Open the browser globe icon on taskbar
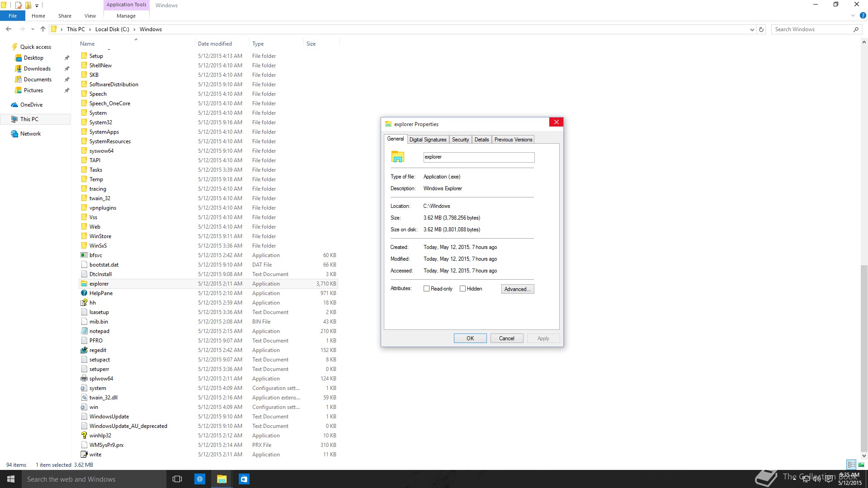Screen dimensions: 868x488 pyautogui.click(x=200, y=479)
